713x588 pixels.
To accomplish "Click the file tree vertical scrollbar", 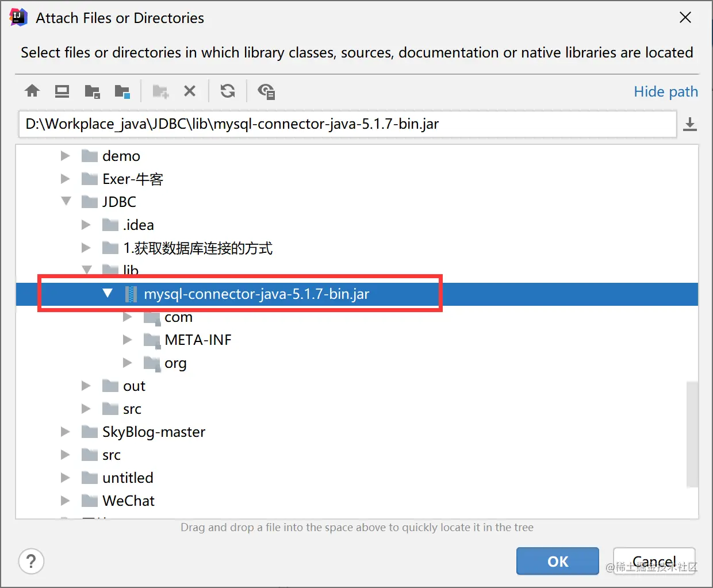I will [x=692, y=434].
